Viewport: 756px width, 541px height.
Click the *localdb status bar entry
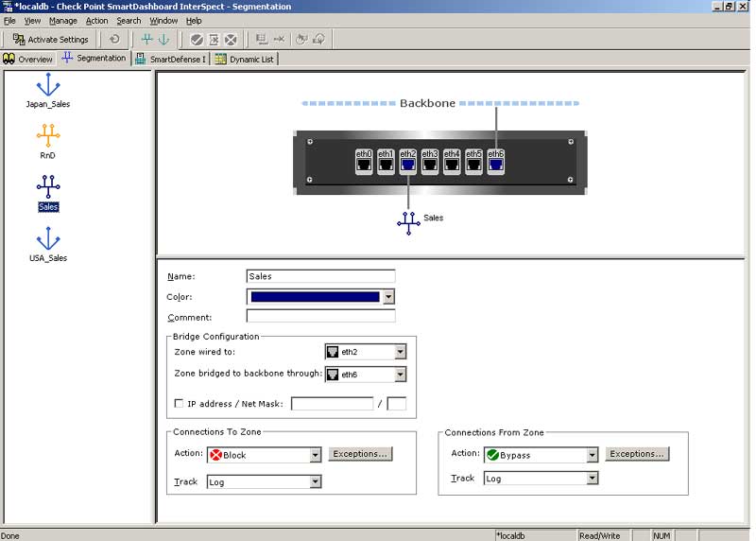point(535,535)
